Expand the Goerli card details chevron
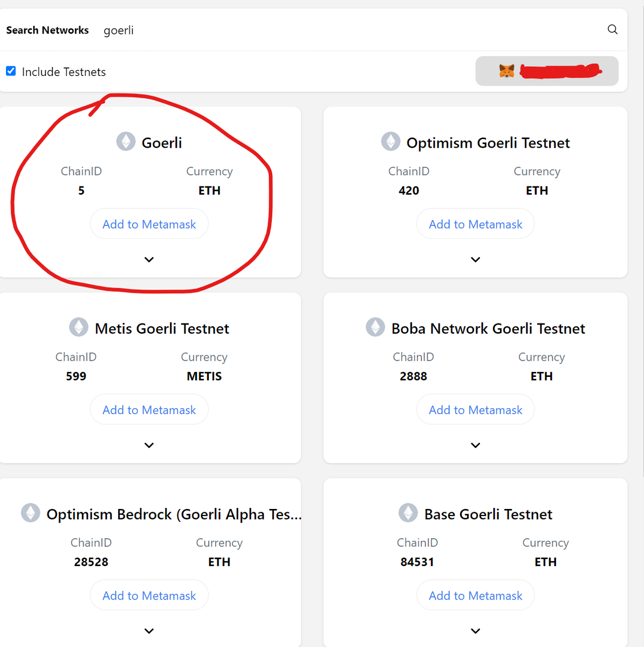 [x=149, y=260]
